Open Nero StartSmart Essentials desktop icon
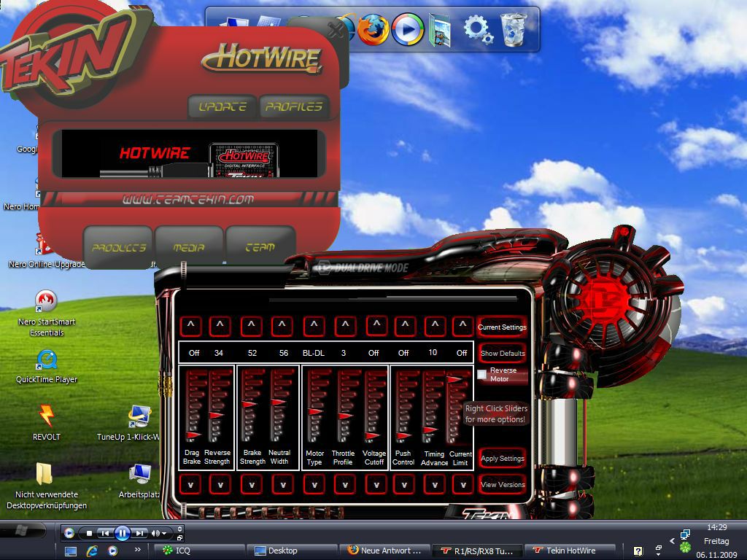The width and height of the screenshot is (747, 560). click(x=46, y=314)
